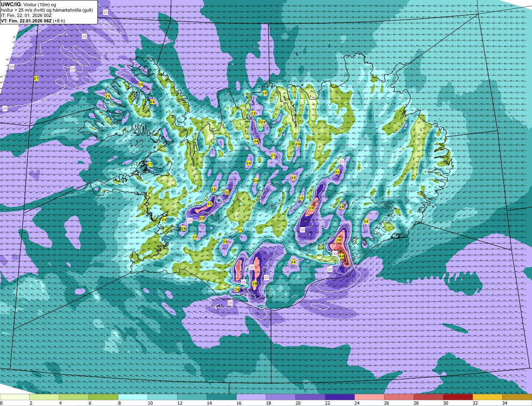The height and width of the screenshot is (406, 532).
Task: Pick the 6–8 m/s olive green legend swatch
Action: click(x=103, y=397)
